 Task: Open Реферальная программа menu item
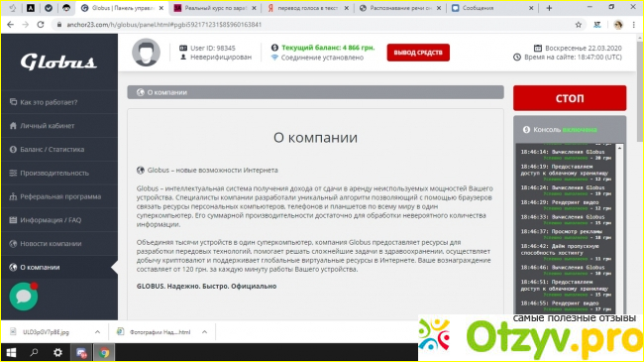point(59,196)
